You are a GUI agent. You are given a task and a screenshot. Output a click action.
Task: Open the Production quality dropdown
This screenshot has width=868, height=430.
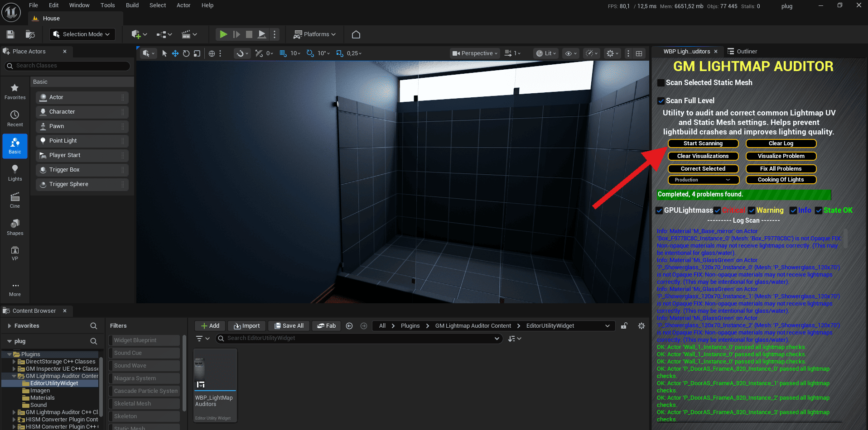click(703, 180)
